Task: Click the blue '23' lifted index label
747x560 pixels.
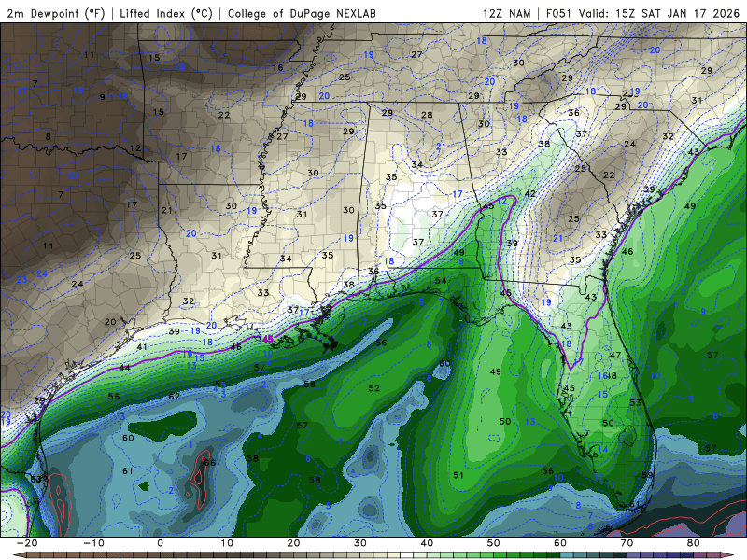Action: click(22, 279)
